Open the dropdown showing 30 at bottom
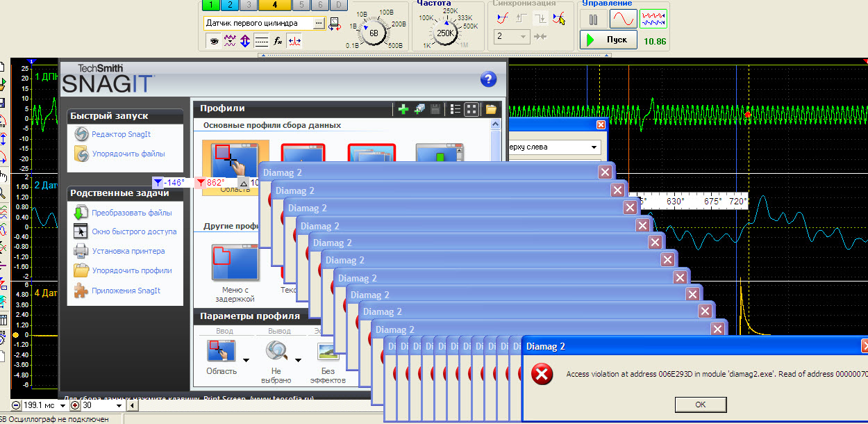Image resolution: width=868 pixels, height=424 pixels. click(x=119, y=405)
